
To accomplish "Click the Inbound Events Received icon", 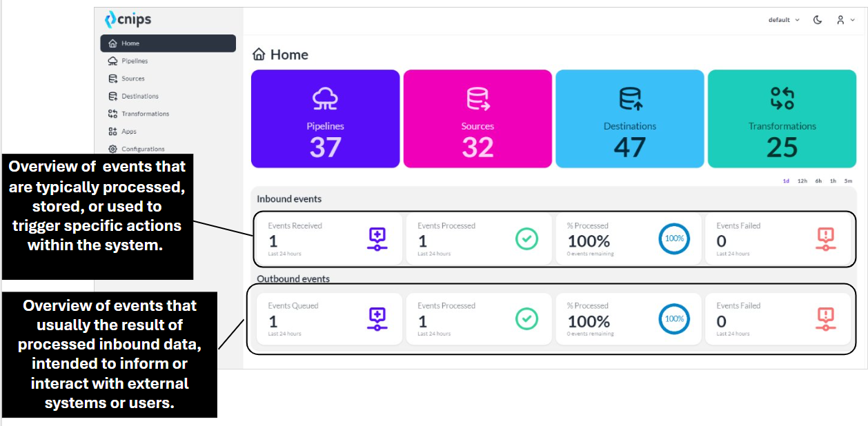I will [377, 239].
